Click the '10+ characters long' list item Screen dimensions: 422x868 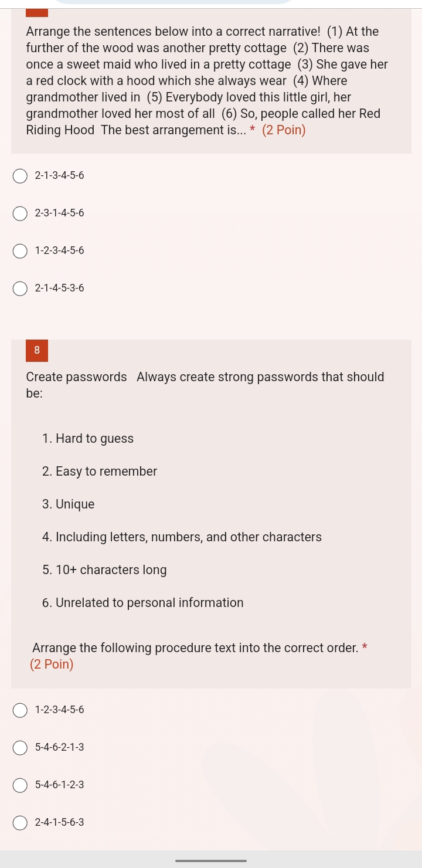click(x=104, y=570)
